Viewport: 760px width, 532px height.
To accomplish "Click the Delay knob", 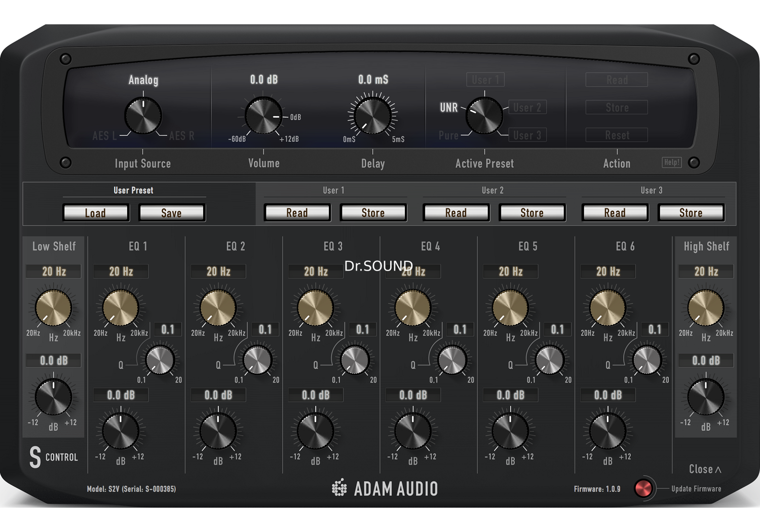I will click(373, 117).
